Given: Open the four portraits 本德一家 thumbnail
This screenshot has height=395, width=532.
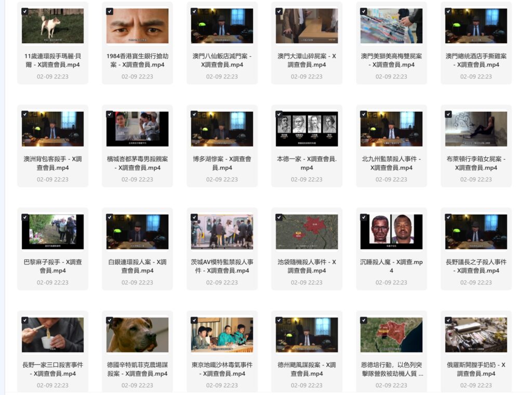Looking at the screenshot, I should pyautogui.click(x=307, y=129).
